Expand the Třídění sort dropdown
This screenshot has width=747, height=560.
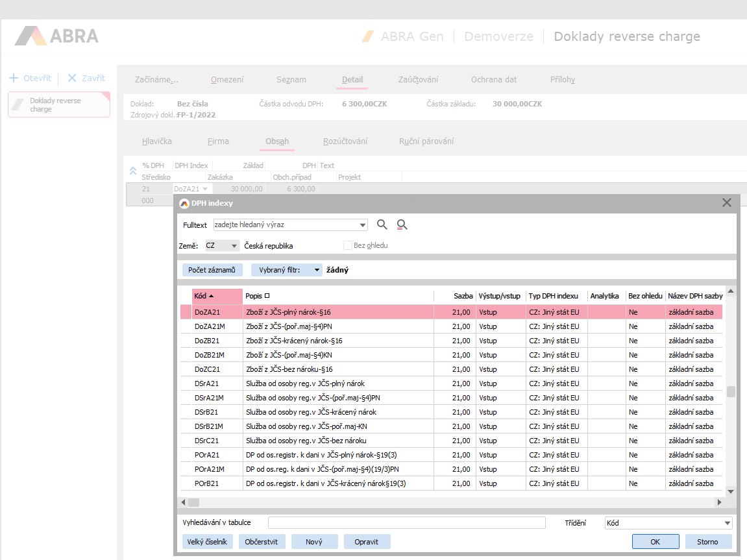[727, 523]
